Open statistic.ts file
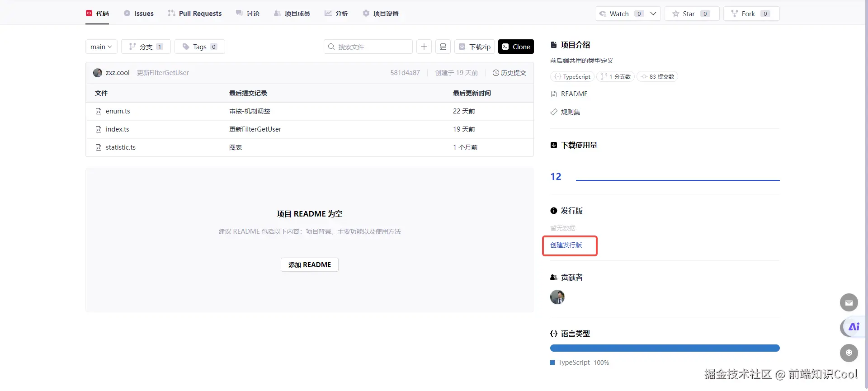 (x=121, y=147)
